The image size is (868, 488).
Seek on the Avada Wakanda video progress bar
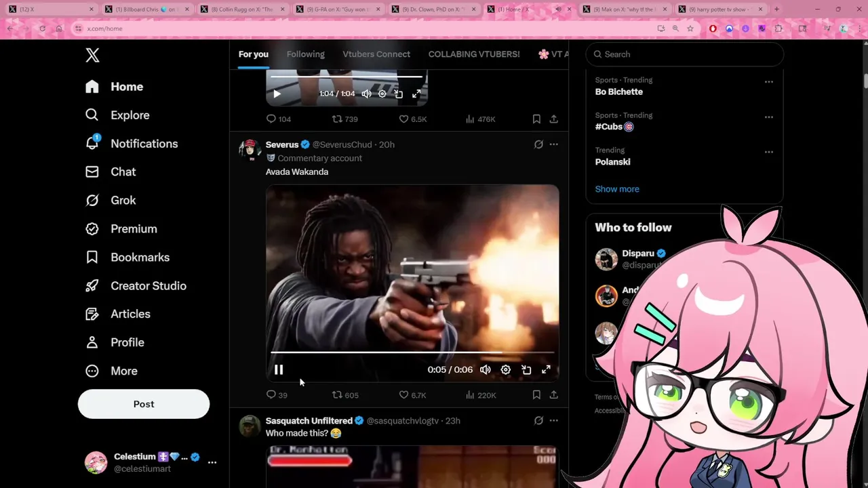coord(412,352)
